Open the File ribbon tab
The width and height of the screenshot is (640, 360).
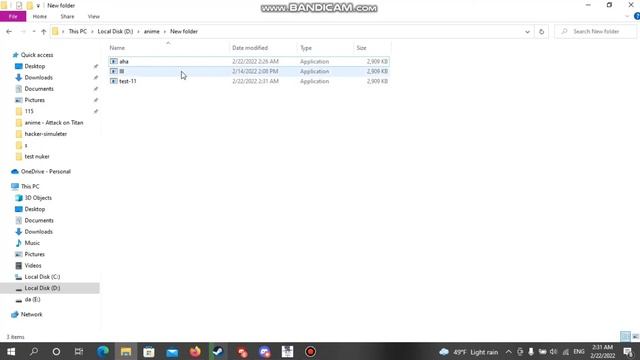coord(13,16)
